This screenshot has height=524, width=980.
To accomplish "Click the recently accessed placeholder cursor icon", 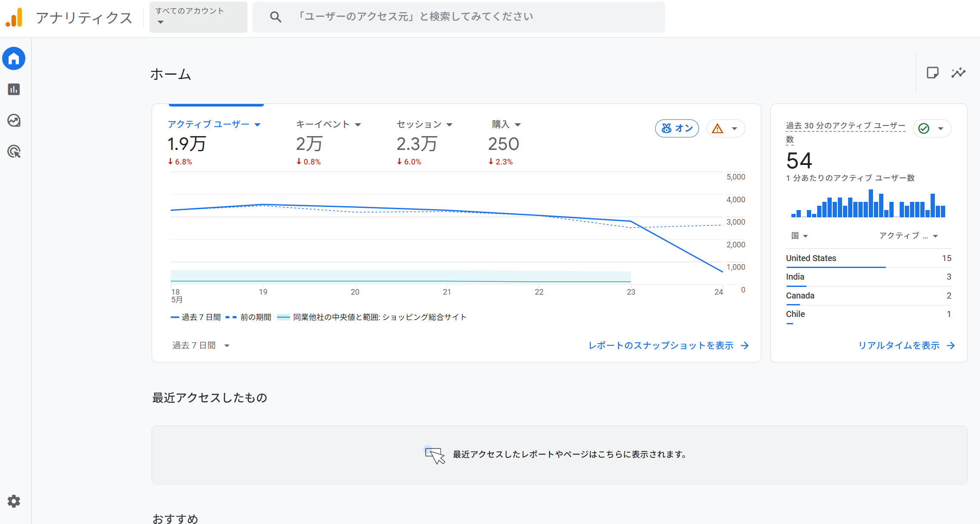I will (x=434, y=455).
